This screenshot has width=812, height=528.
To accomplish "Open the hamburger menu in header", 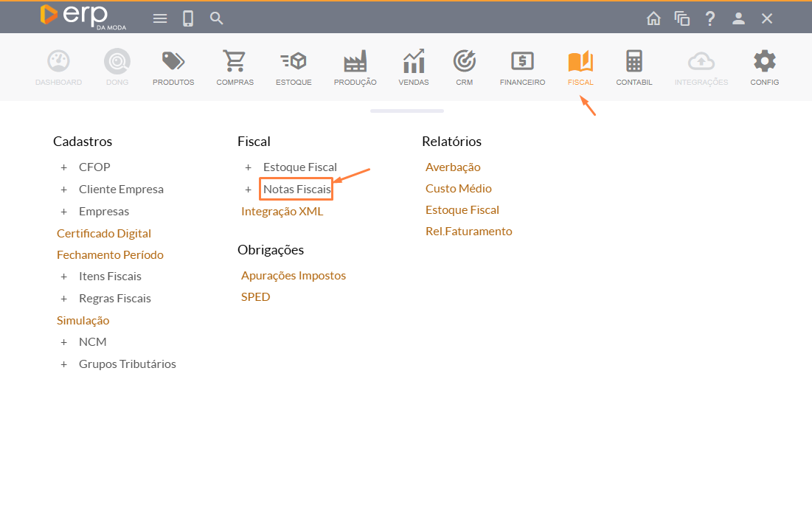I will tap(160, 18).
